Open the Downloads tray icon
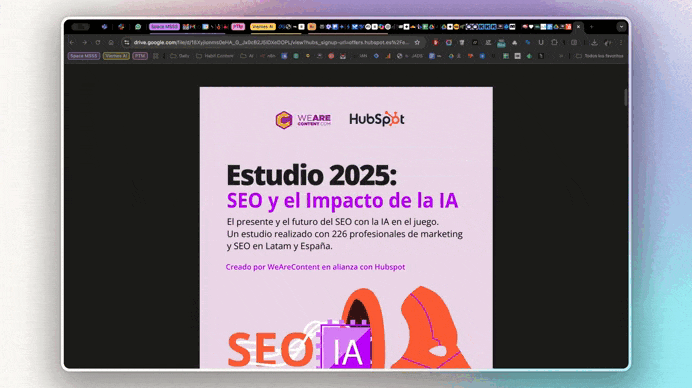This screenshot has height=388, width=692. click(x=594, y=42)
